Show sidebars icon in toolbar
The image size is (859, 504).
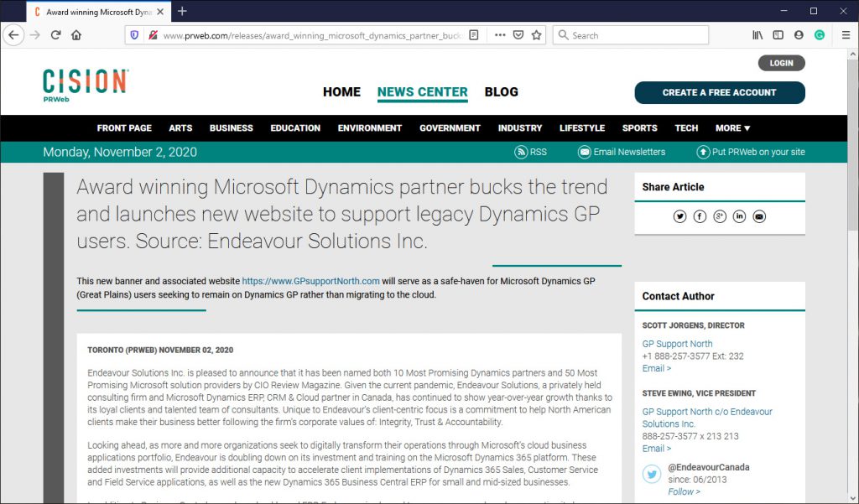point(778,35)
